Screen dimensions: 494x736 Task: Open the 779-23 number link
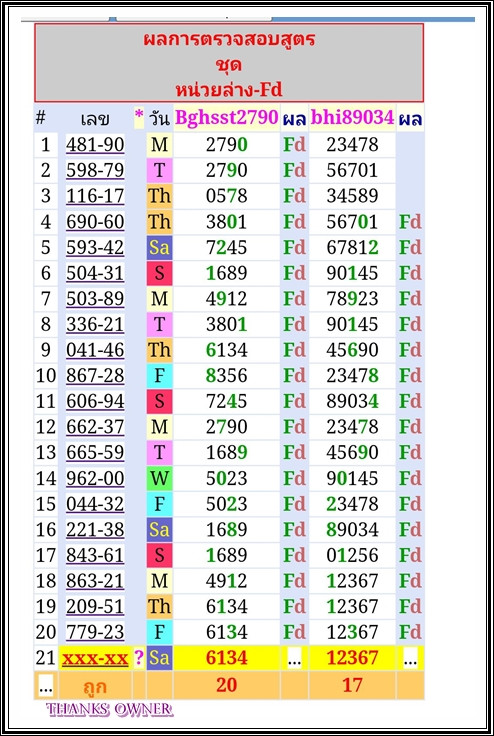click(95, 632)
